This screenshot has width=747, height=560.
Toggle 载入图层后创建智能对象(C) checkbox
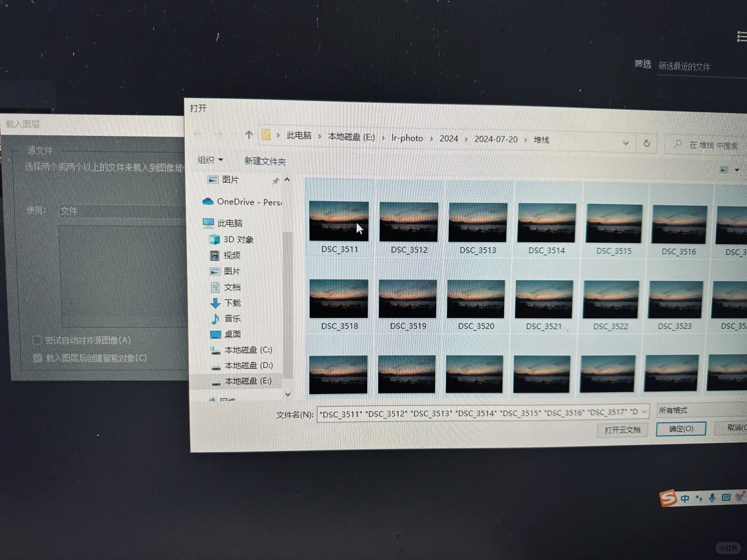pyautogui.click(x=37, y=358)
